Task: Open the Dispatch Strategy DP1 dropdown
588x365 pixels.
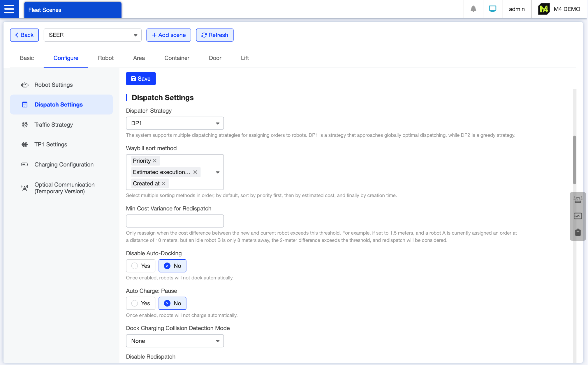Action: coord(175,123)
